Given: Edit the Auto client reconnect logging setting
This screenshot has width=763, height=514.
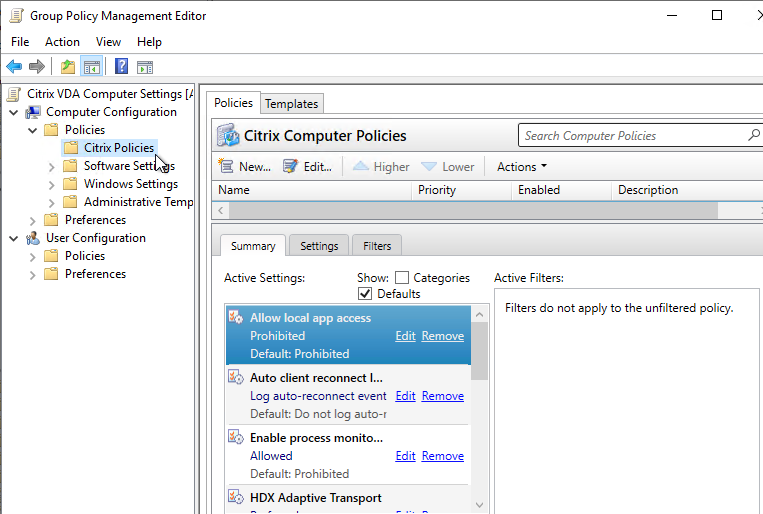Looking at the screenshot, I should coord(405,396).
